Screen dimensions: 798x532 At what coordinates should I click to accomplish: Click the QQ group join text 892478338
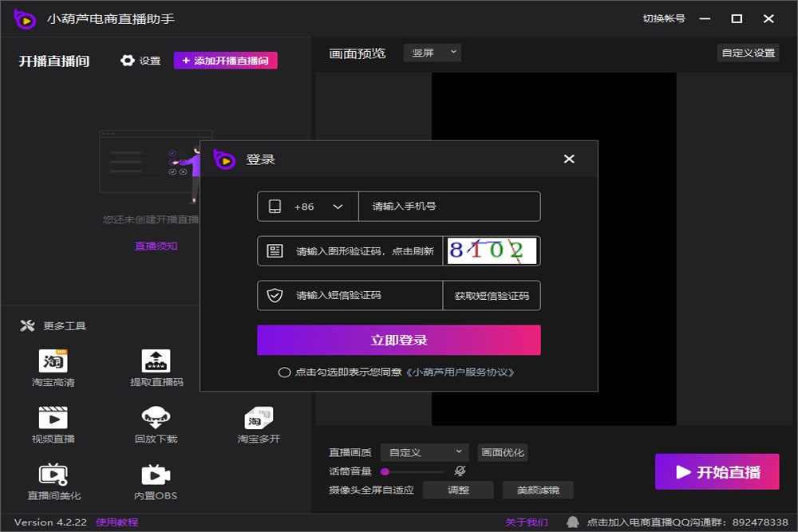tap(688, 522)
